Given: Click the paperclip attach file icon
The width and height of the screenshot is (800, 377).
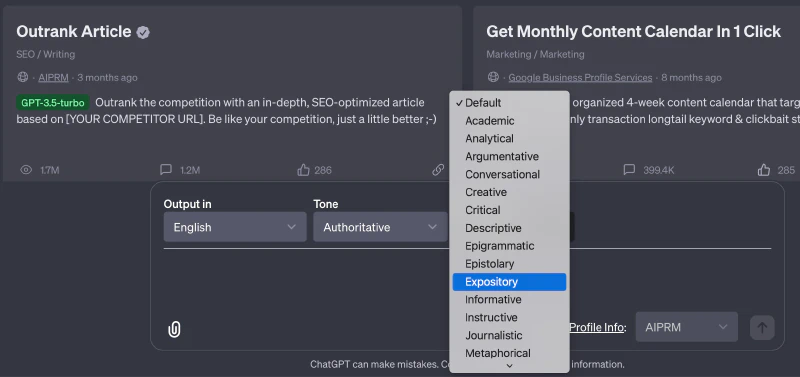Looking at the screenshot, I should click(x=174, y=329).
